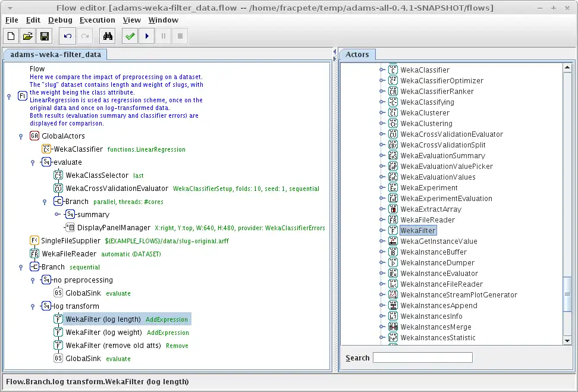
Task: Save the flow with the floppy icon
Action: click(x=45, y=36)
